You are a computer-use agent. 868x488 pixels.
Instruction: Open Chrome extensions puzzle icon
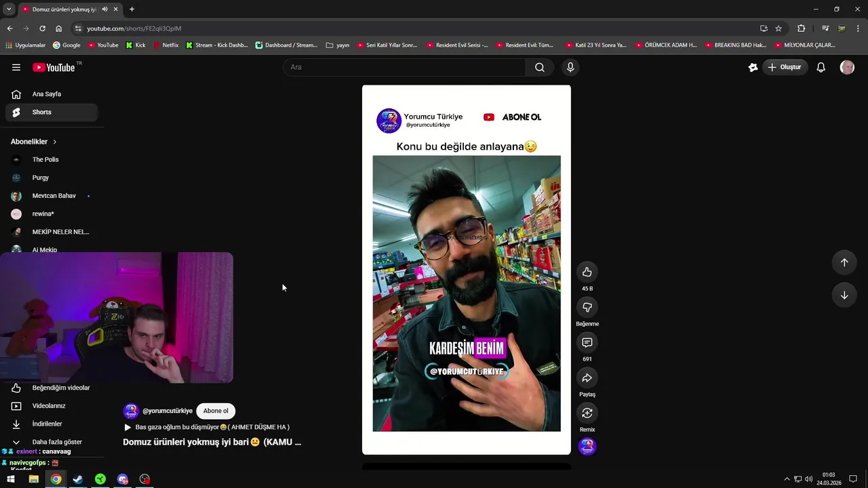click(x=802, y=28)
